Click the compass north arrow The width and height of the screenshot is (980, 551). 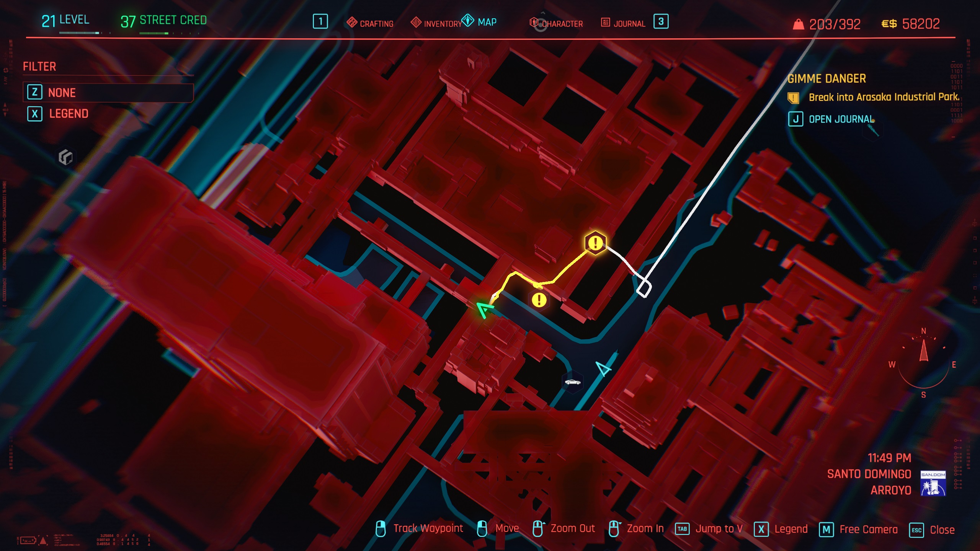point(924,350)
